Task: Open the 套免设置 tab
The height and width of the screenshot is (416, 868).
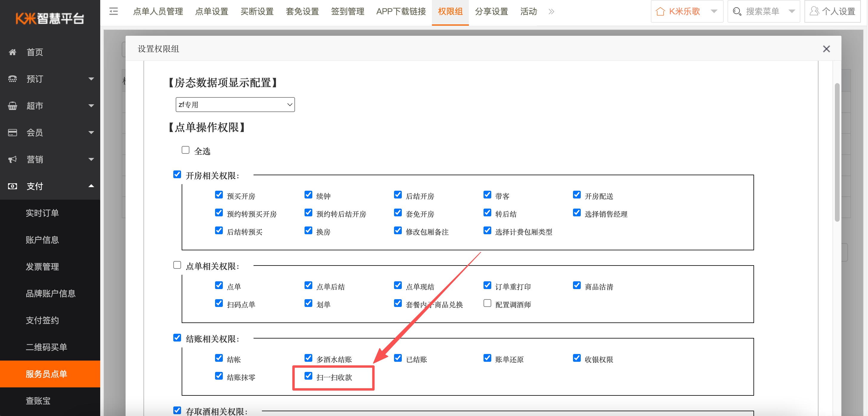Action: [x=302, y=12]
